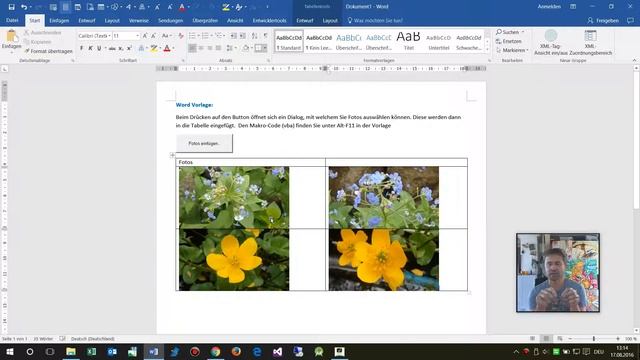The height and width of the screenshot is (360, 640).
Task: Switch to the Verweise tab
Action: point(139,20)
